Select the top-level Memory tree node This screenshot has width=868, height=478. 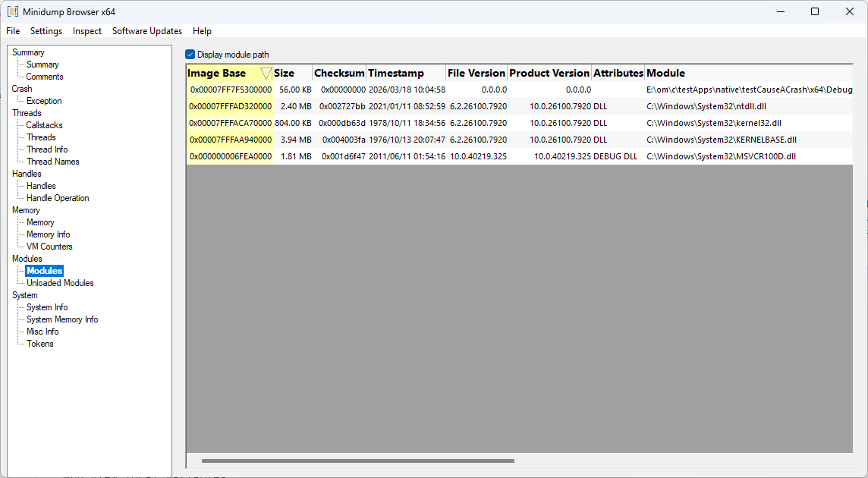tap(26, 210)
